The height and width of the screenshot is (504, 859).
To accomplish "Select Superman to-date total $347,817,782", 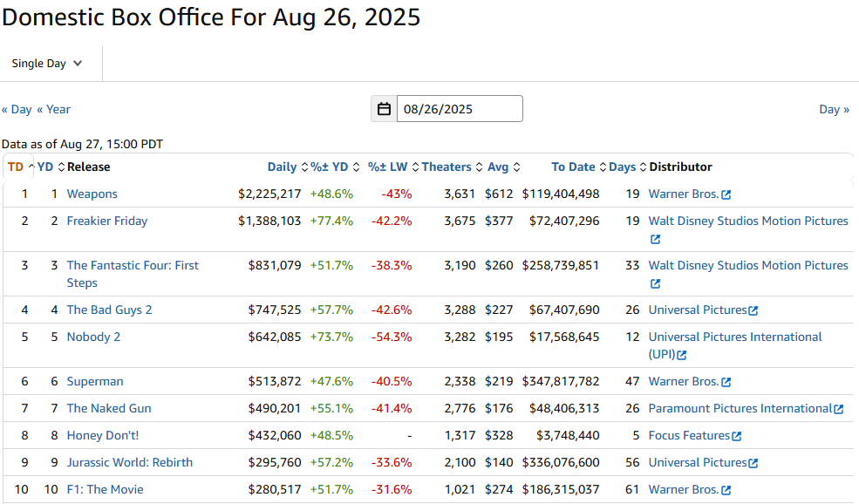I will point(561,381).
